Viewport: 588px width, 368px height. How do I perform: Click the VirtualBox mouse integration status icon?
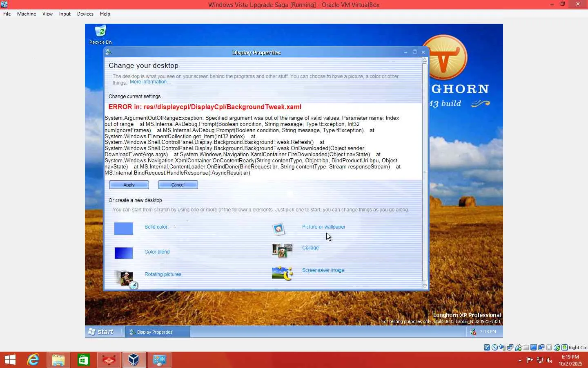[557, 348]
